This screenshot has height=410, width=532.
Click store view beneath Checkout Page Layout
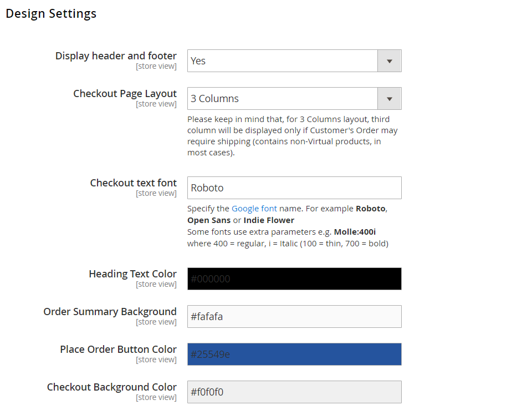pyautogui.click(x=156, y=103)
